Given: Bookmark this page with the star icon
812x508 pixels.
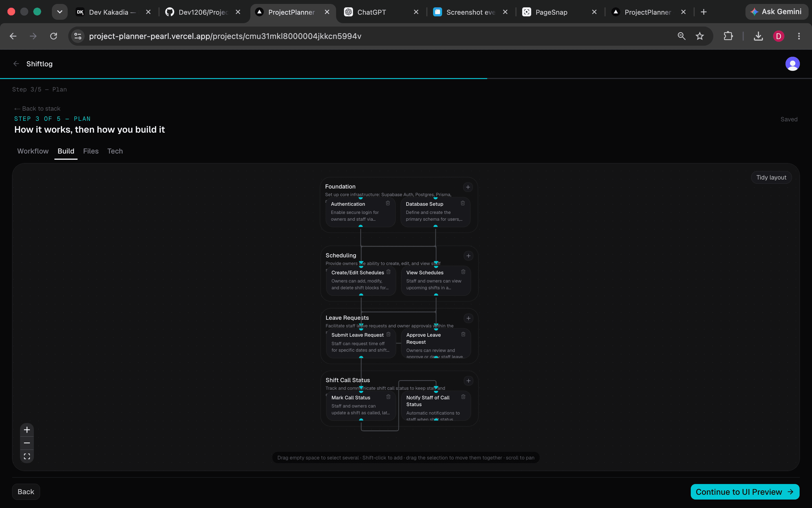Looking at the screenshot, I should pos(700,36).
